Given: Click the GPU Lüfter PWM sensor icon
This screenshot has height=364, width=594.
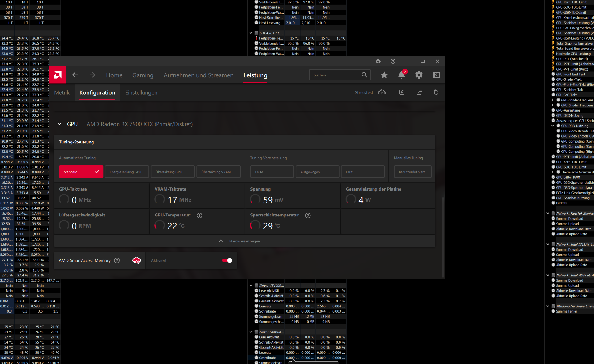Looking at the screenshot, I should (x=553, y=177).
